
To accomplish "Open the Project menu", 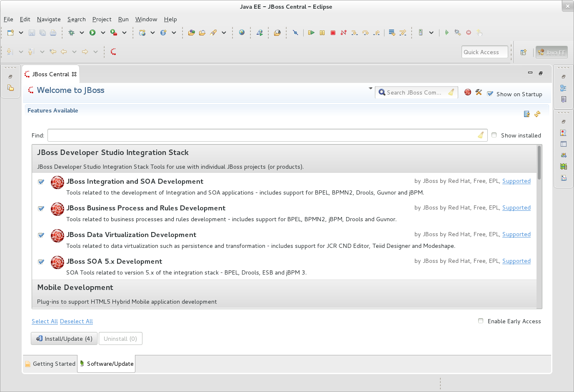I will pos(102,19).
